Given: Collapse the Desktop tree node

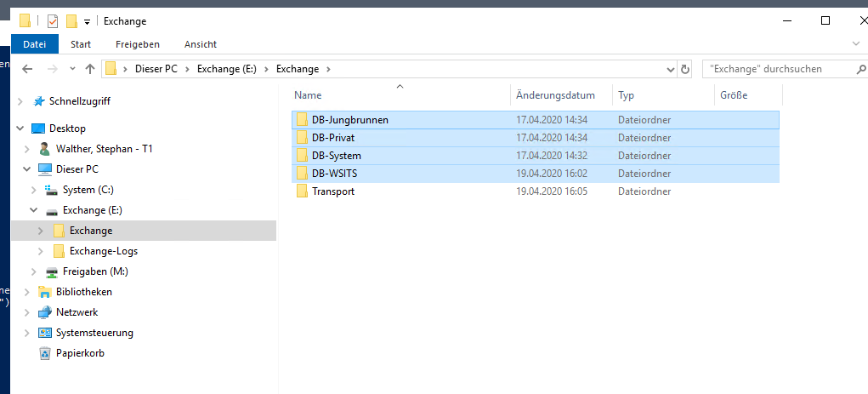Looking at the screenshot, I should (x=20, y=128).
